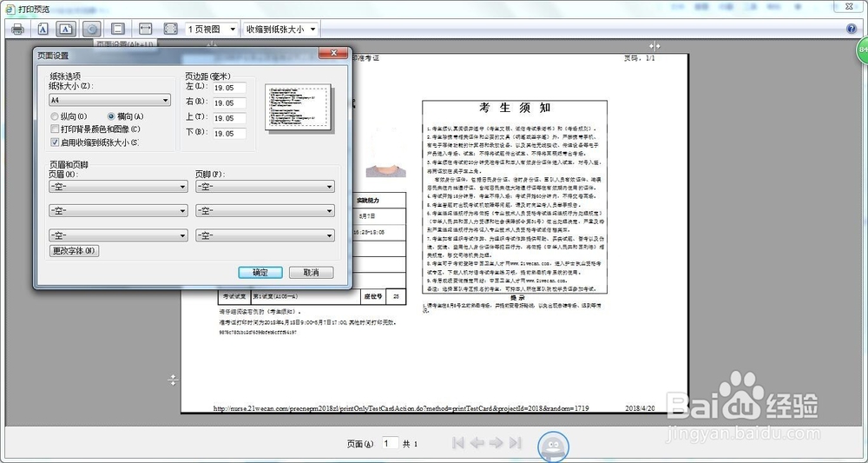
Task: Click the 页面 page number input field
Action: pyautogui.click(x=391, y=443)
